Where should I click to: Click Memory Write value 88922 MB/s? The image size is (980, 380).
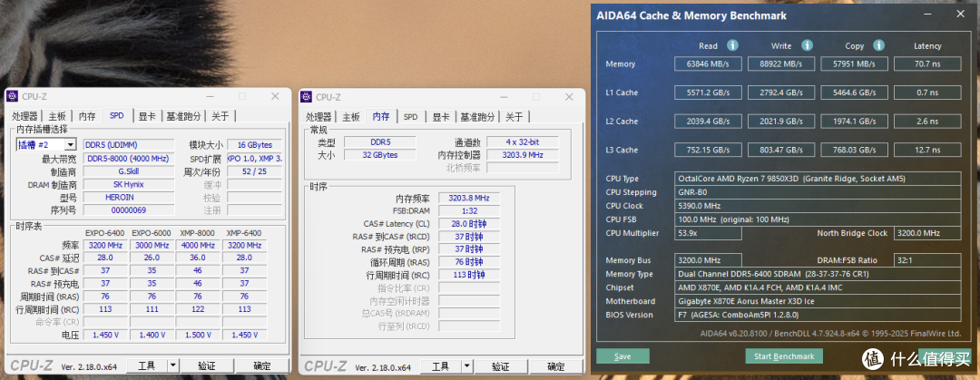pyautogui.click(x=781, y=63)
